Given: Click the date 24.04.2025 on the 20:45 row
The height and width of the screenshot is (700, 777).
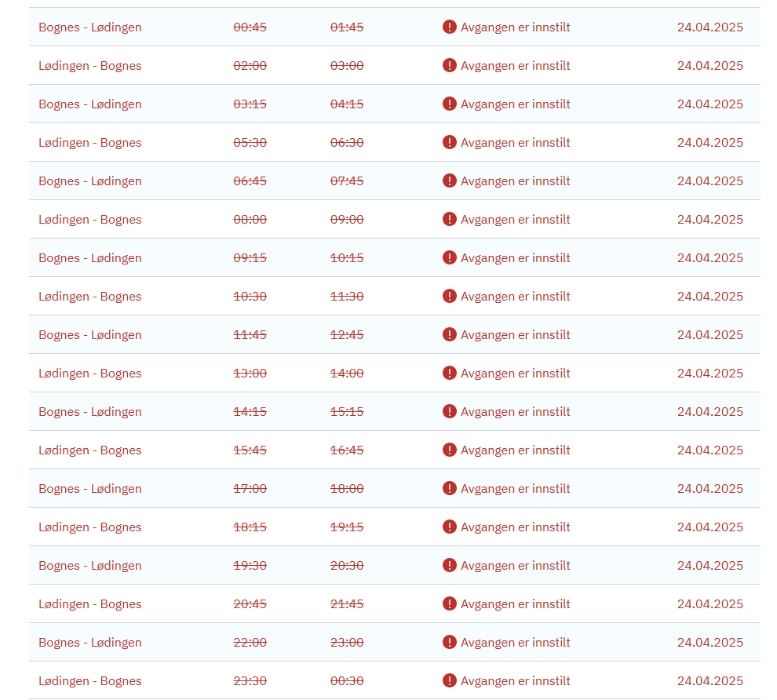Looking at the screenshot, I should [x=710, y=604].
